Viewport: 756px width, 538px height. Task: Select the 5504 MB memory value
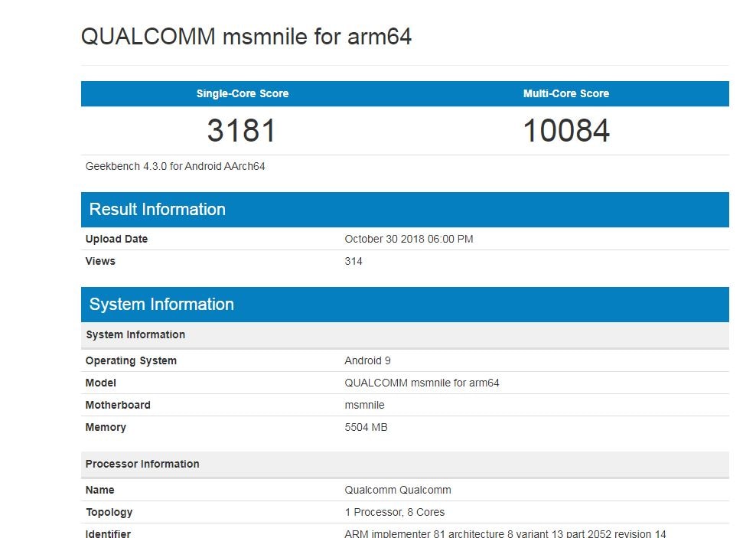(x=366, y=427)
